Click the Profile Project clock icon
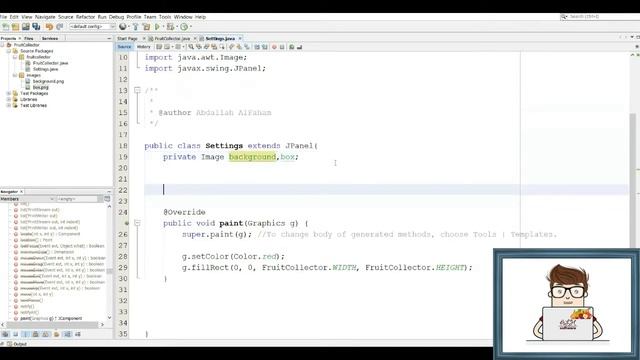Screen dimensions: 640x360 184,27
